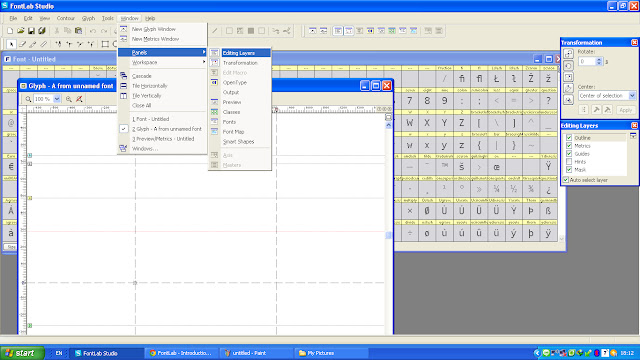
Task: Toggle the Outline layer checkbox
Action: (x=569, y=138)
